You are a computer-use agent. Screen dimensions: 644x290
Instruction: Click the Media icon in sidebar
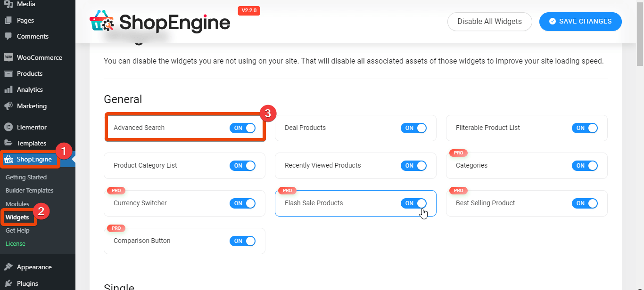tap(8, 4)
